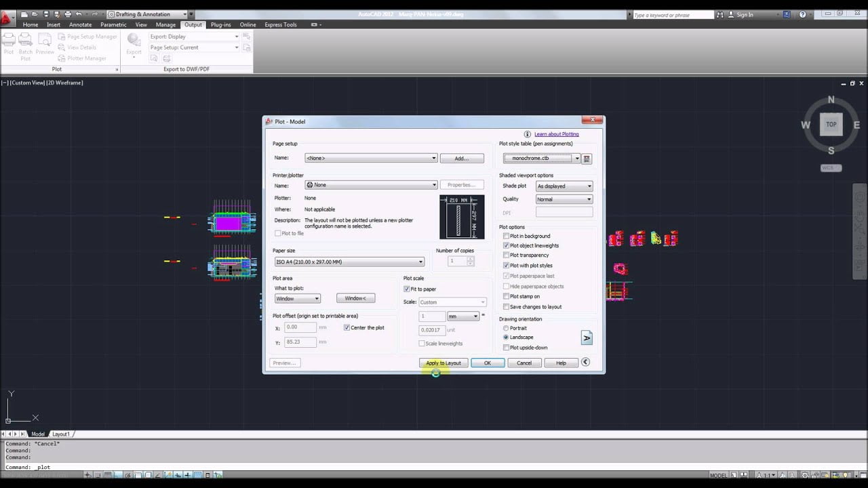868x488 pixels.
Task: Select the Portrait orientation radio button
Action: tap(506, 327)
